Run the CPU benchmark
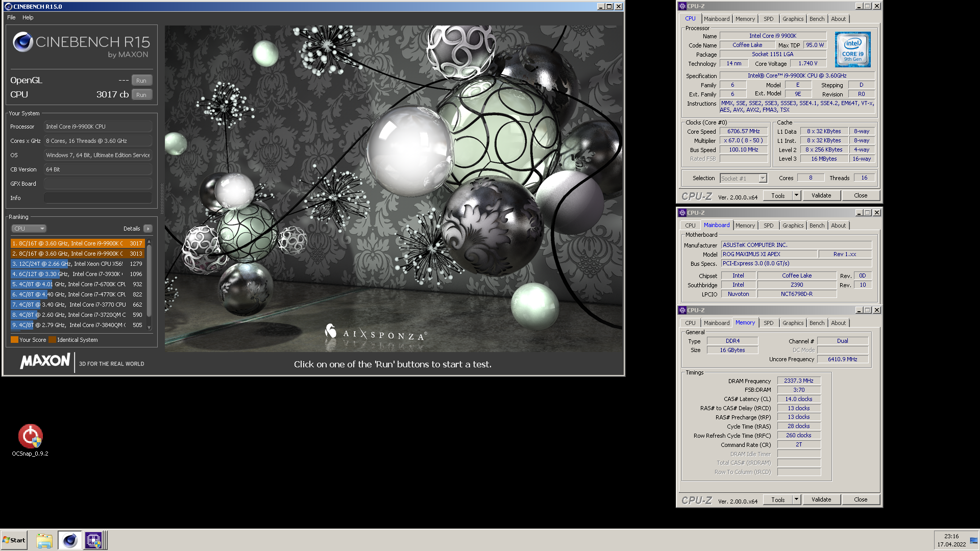This screenshot has height=551, width=980. [x=141, y=95]
